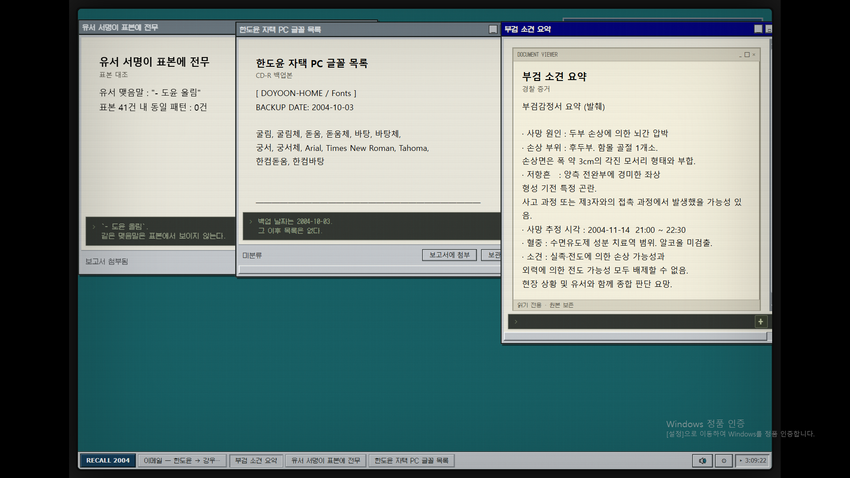Focus the 유서 서명이 표본에 전무 window title bar
Viewport: 850px width, 478px height.
tap(157, 27)
